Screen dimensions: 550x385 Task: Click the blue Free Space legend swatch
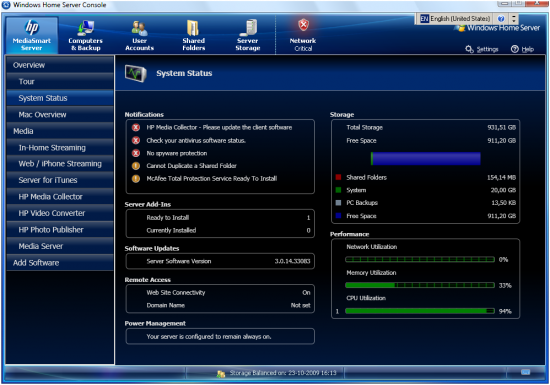[338, 216]
